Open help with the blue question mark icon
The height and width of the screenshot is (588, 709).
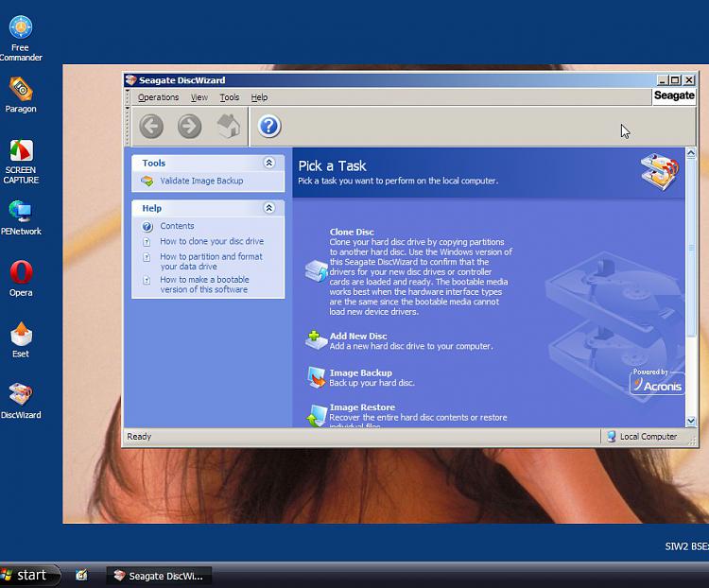(x=269, y=126)
